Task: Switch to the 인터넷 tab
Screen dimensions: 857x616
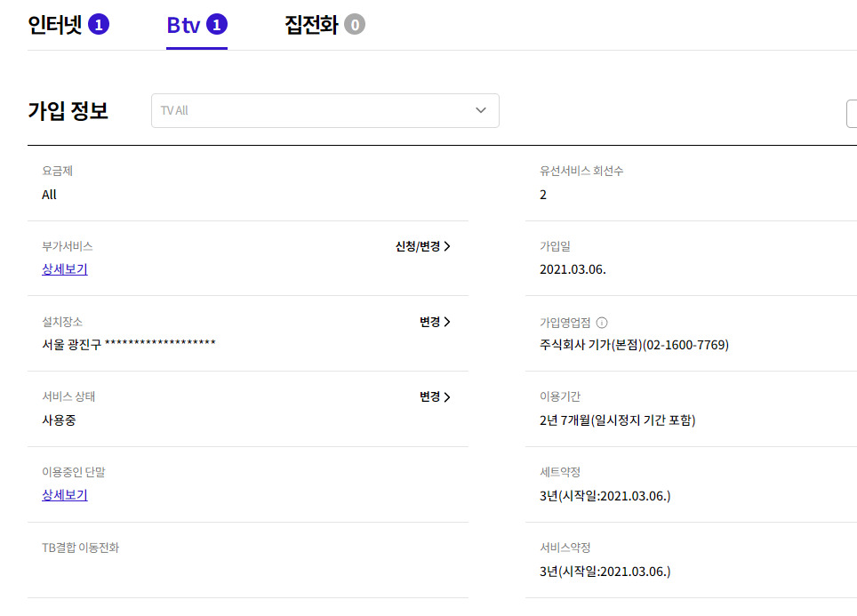Action: (55, 25)
